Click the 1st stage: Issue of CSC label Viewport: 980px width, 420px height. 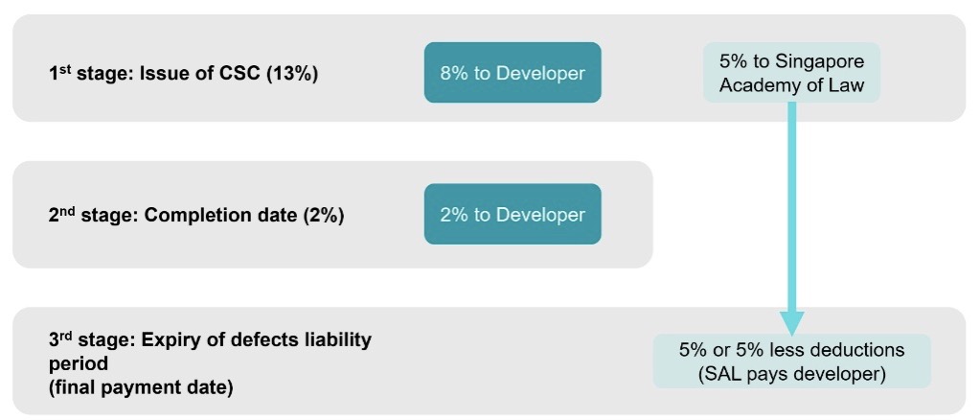[184, 74]
